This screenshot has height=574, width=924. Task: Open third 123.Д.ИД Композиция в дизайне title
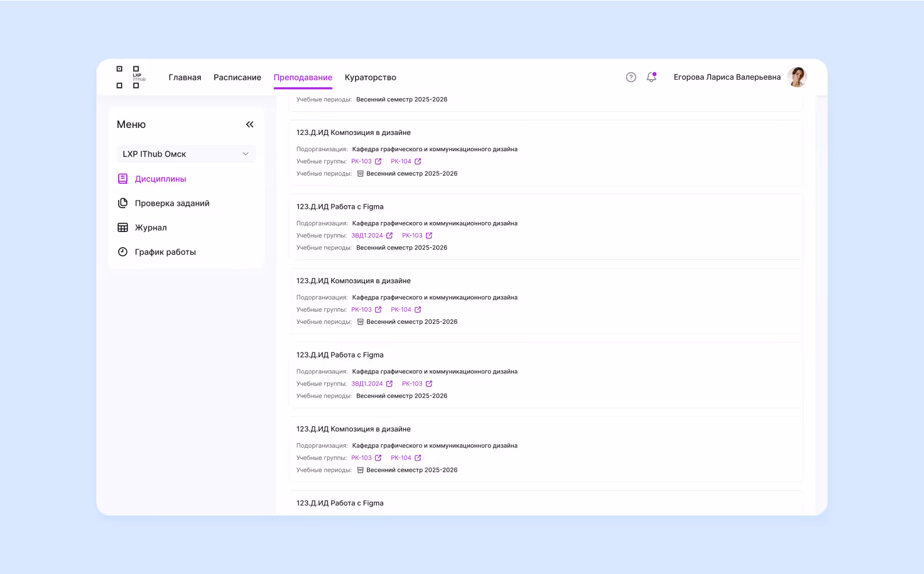point(354,429)
